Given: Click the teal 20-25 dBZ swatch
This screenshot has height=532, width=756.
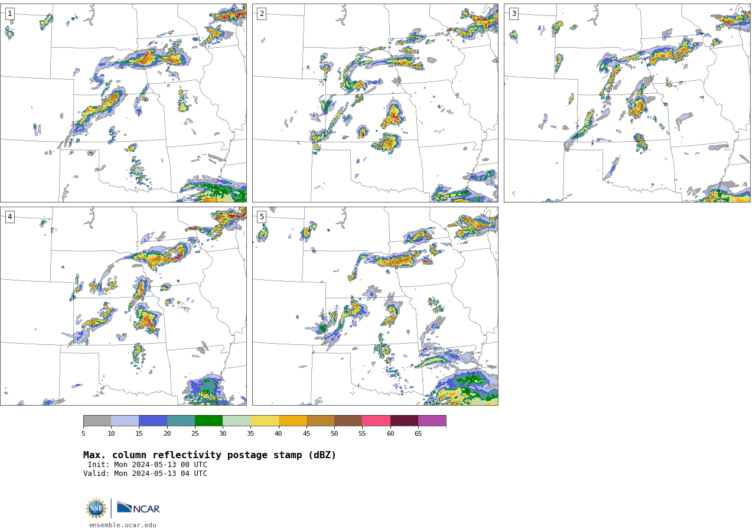Looking at the screenshot, I should pyautogui.click(x=181, y=420).
